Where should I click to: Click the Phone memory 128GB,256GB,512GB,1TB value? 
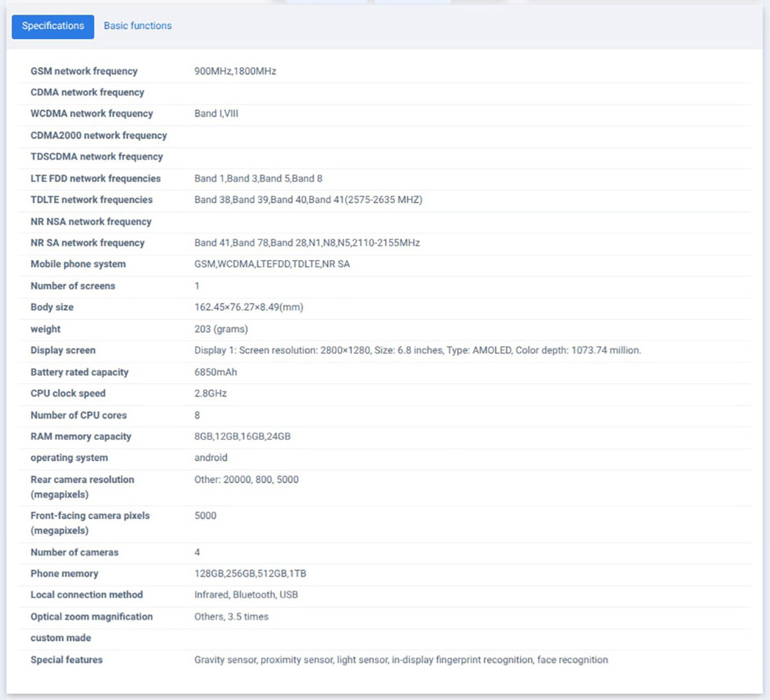coord(250,573)
